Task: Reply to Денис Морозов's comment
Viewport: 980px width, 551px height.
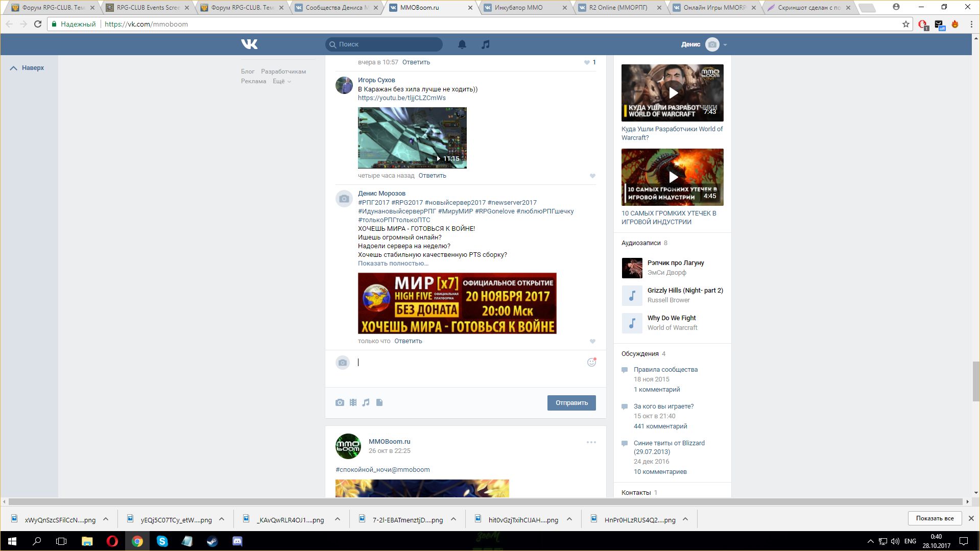Action: [408, 341]
